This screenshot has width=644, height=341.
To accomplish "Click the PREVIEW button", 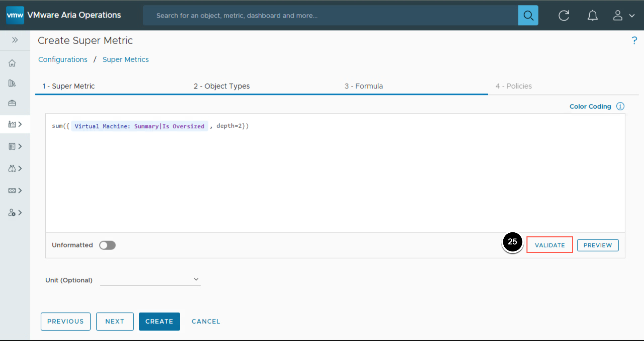I will coord(597,245).
